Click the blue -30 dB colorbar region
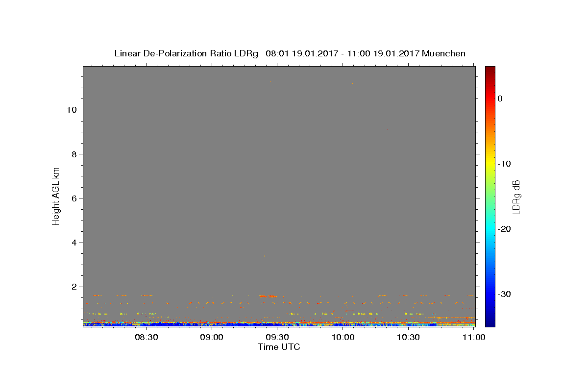This screenshot has height=392, width=588. [x=490, y=294]
